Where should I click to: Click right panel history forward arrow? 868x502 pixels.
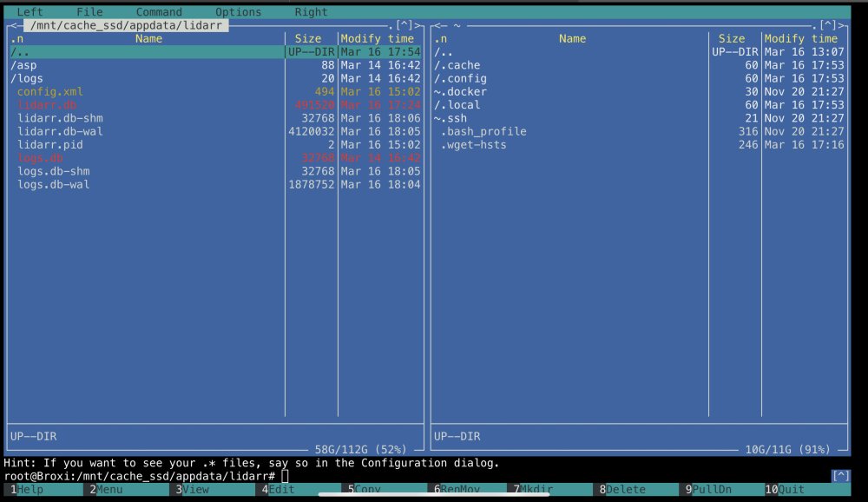point(842,25)
